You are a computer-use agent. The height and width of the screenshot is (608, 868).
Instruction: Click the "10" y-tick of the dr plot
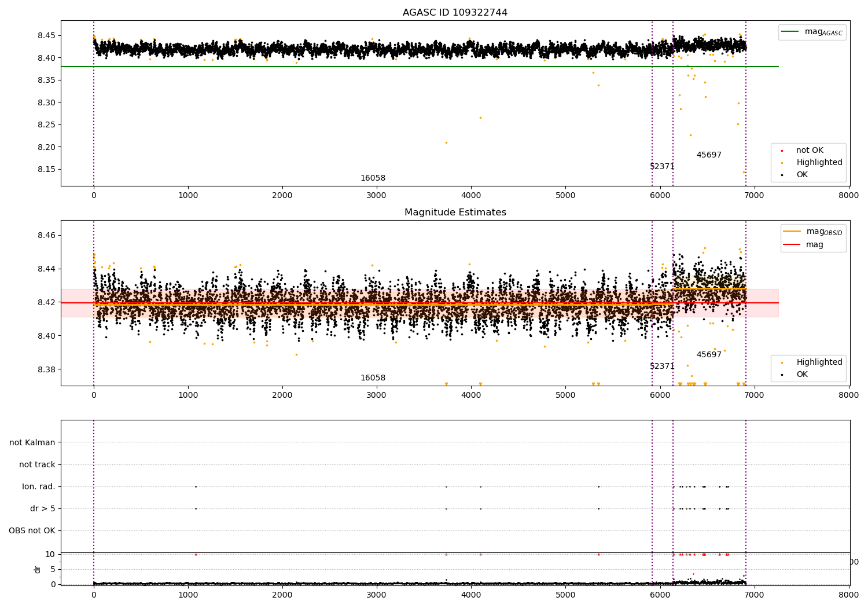point(50,555)
